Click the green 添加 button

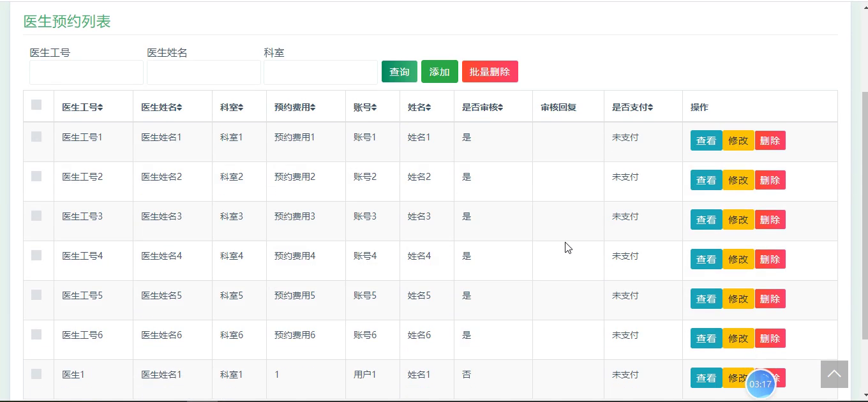click(440, 71)
